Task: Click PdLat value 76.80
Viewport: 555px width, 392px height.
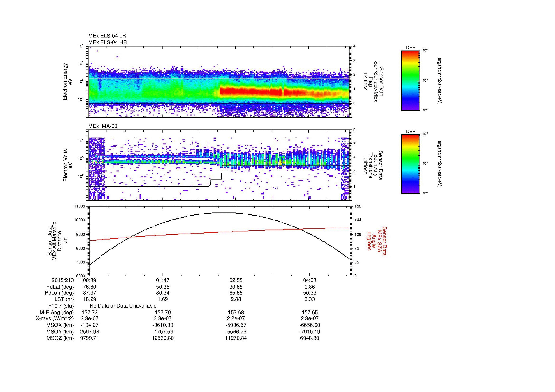Action: [x=89, y=287]
